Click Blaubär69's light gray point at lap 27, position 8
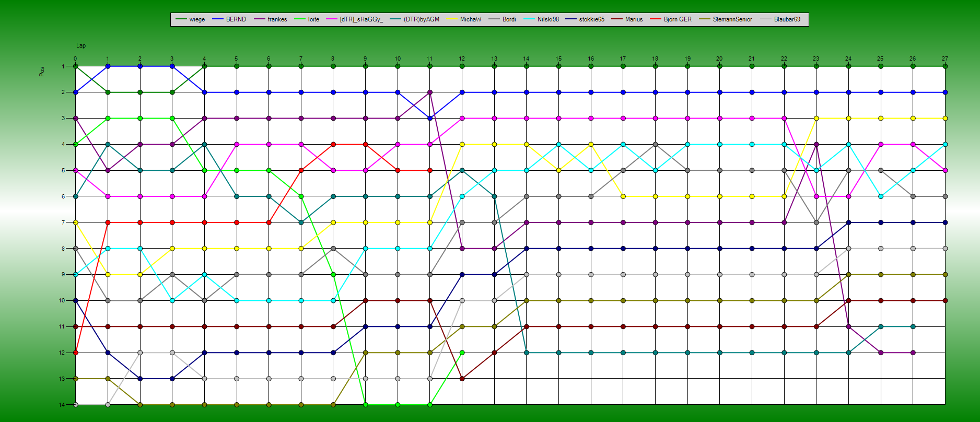 [945, 249]
